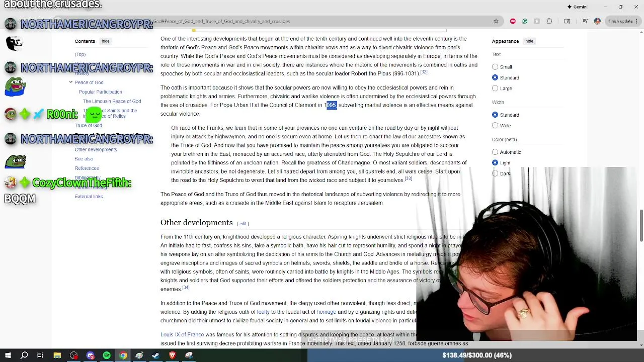Click the highlighted year 1095
This screenshot has width=644, height=362.
331,105
